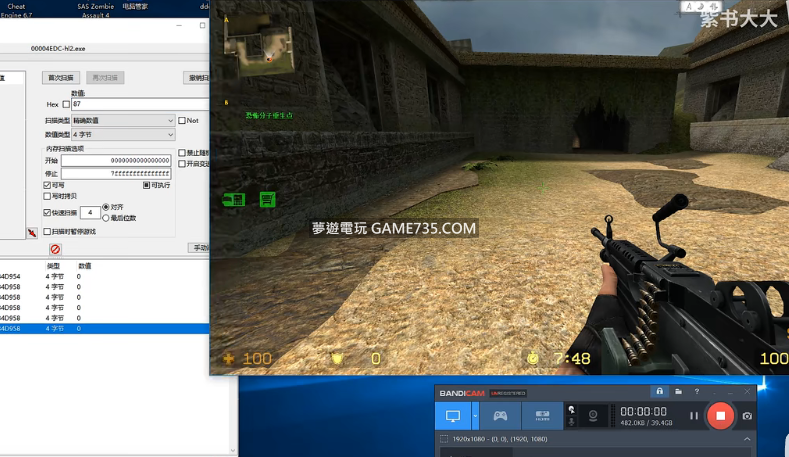Toggle the 快速扫描 fast scan checkbox

pyautogui.click(x=47, y=212)
